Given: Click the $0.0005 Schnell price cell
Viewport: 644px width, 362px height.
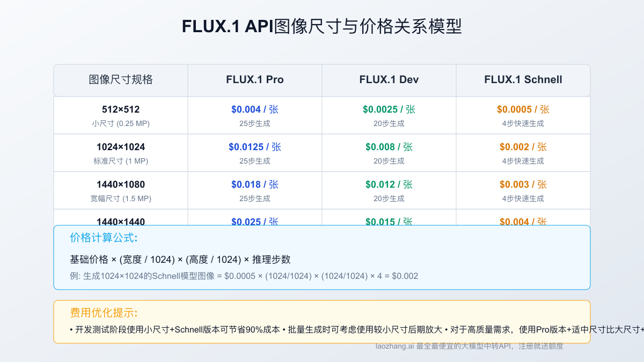Looking at the screenshot, I should point(523,109).
